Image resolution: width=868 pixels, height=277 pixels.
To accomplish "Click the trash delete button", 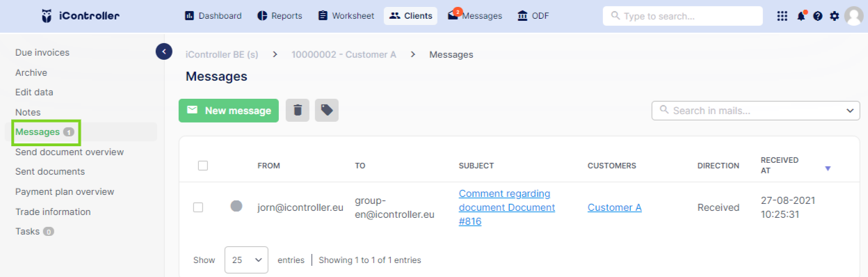I will coord(298,110).
